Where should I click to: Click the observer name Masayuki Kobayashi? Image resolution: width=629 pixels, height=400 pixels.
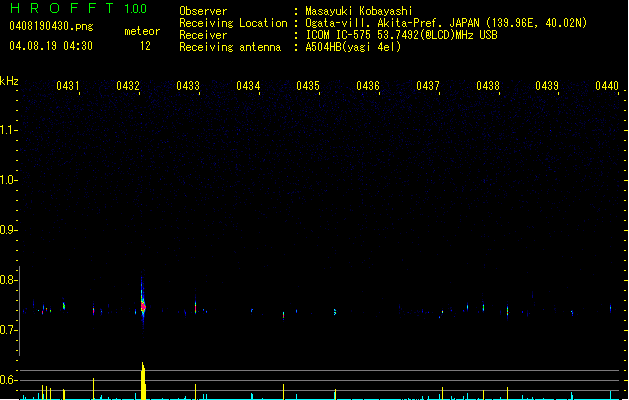pos(359,11)
